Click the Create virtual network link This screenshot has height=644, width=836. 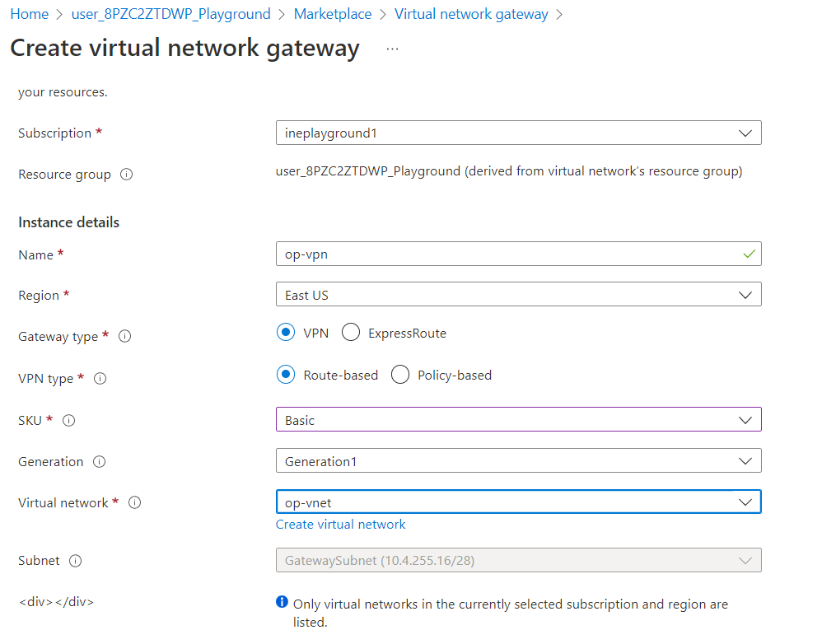(341, 525)
